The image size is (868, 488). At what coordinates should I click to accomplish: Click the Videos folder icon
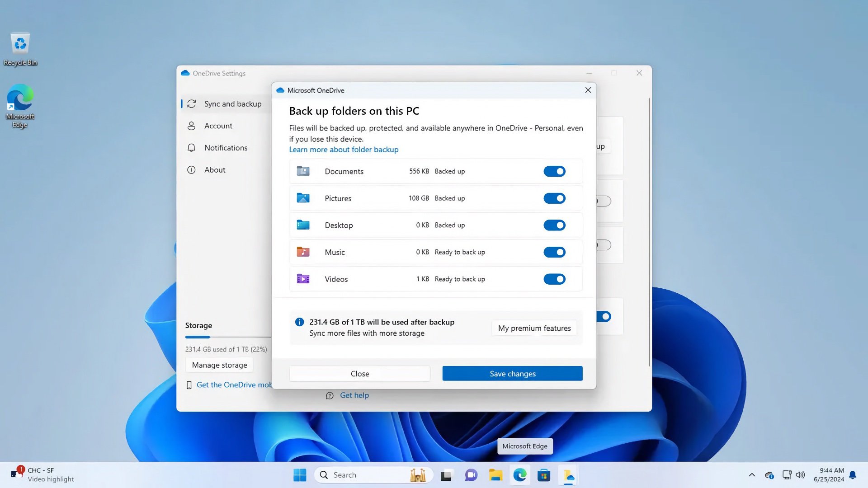(x=303, y=279)
